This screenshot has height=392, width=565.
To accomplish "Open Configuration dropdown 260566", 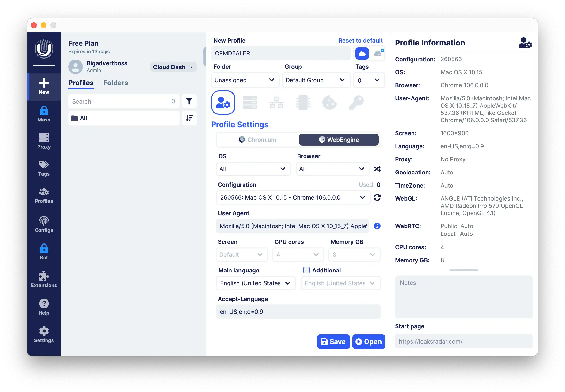I will [293, 197].
